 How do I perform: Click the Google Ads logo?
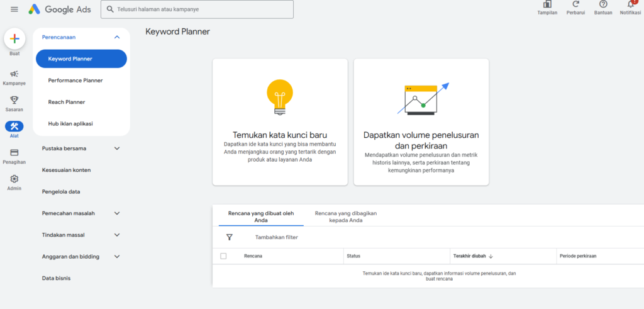60,9
